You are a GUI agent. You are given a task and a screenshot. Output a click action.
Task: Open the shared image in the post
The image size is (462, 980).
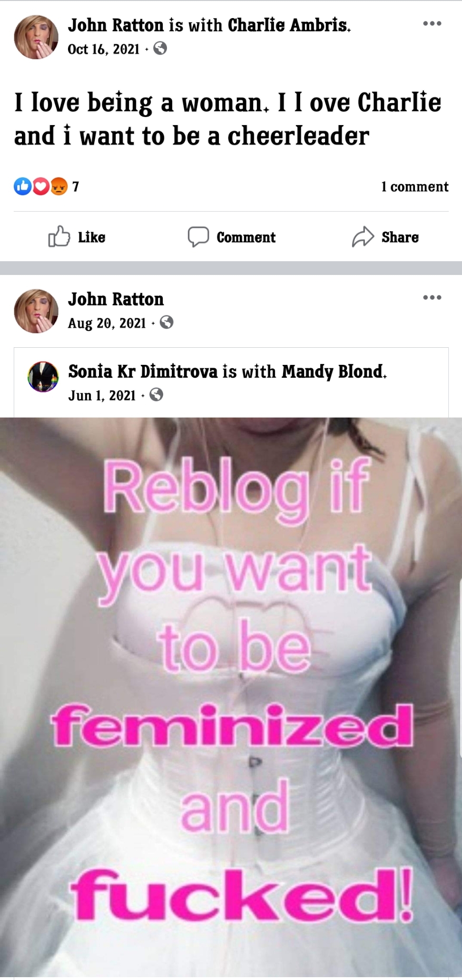[231, 698]
